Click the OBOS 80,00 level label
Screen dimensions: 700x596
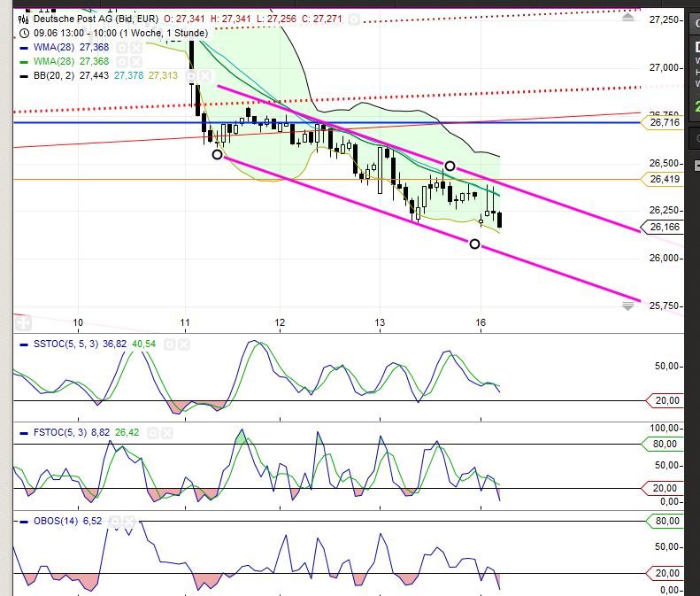point(665,521)
